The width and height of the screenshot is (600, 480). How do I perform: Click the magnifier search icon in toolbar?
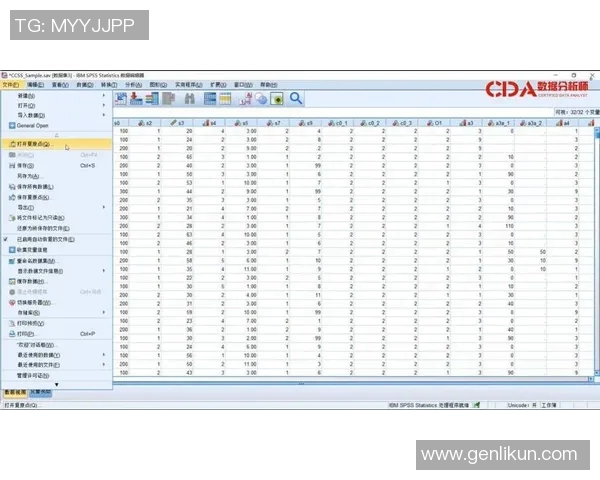coord(296,98)
